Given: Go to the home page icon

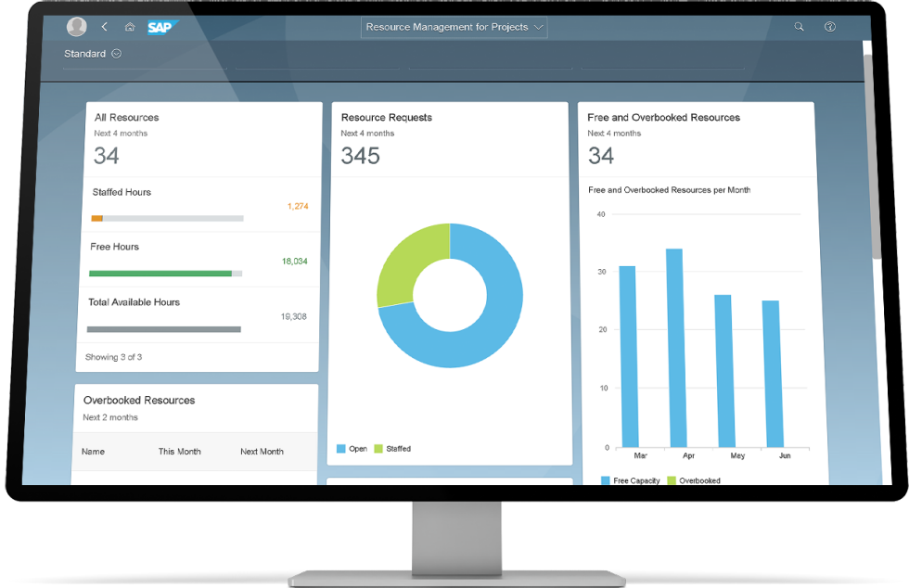Looking at the screenshot, I should click(x=130, y=27).
